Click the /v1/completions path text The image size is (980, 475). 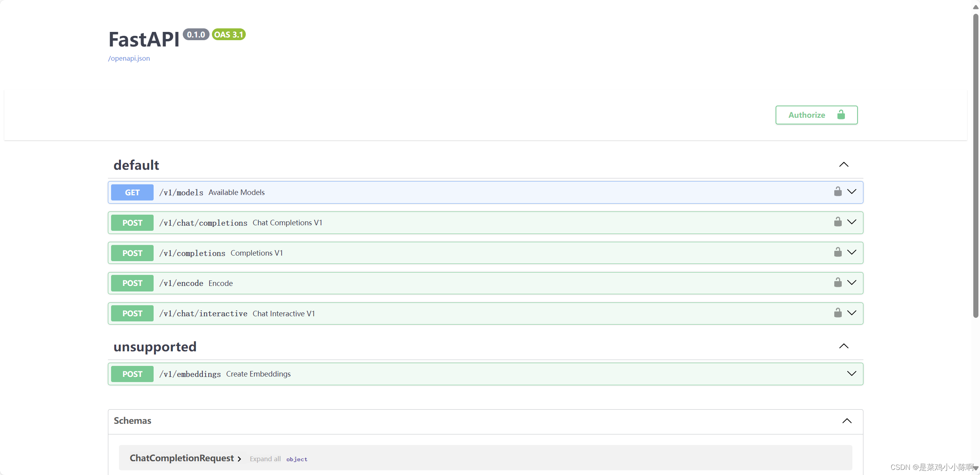[192, 253]
